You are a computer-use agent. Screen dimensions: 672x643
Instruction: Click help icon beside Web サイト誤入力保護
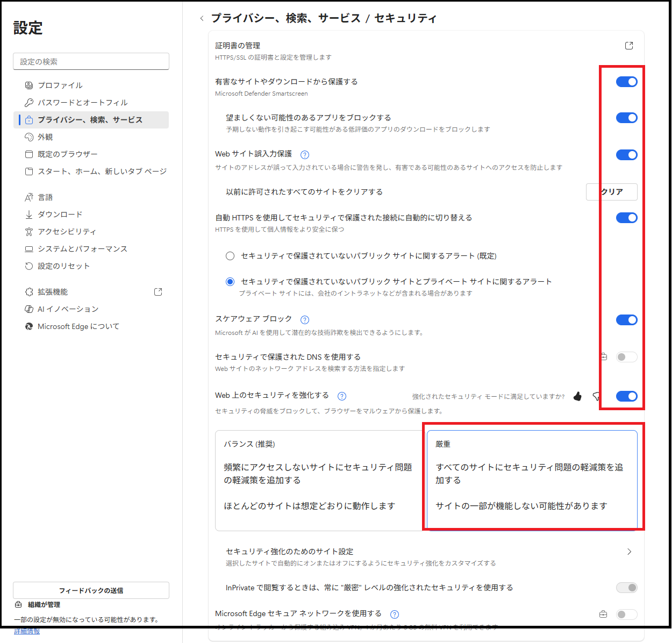(x=305, y=155)
